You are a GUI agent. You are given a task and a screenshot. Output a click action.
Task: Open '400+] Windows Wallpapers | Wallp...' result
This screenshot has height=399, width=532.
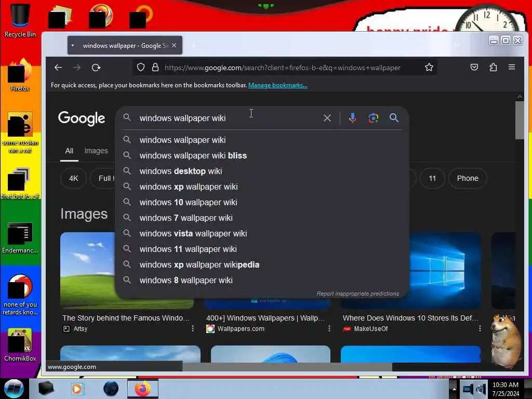[265, 318]
